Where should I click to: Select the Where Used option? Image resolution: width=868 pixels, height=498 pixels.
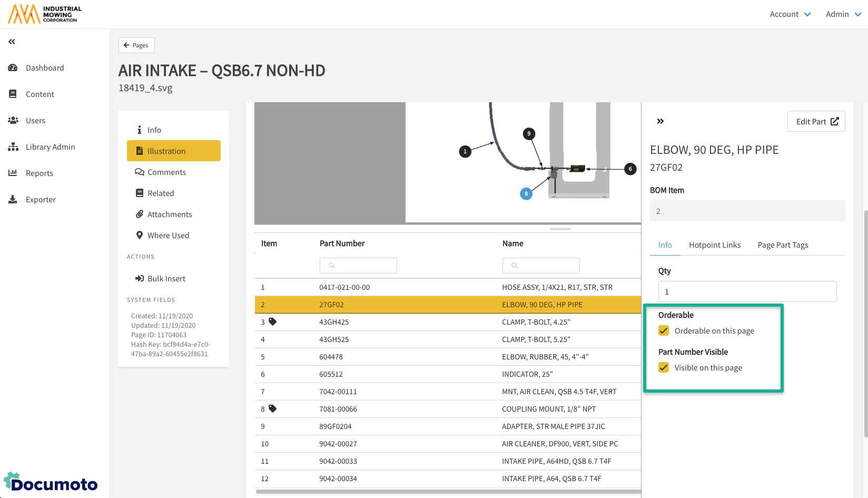[x=168, y=235]
